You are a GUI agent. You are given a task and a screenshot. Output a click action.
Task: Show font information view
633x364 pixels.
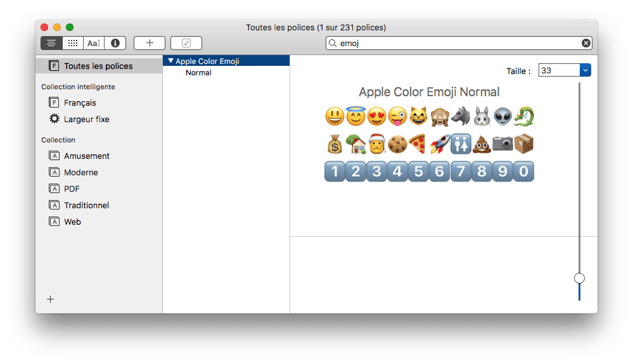(x=115, y=43)
